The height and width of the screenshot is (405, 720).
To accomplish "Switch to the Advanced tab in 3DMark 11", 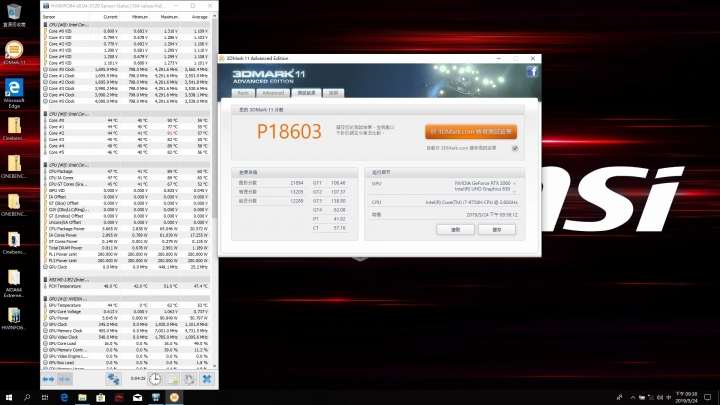I will (273, 93).
